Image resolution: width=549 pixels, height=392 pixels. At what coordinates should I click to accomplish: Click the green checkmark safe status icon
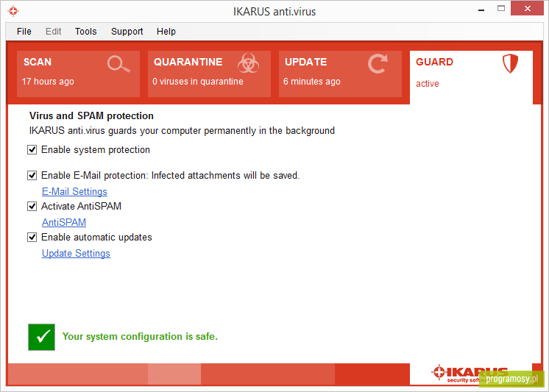pyautogui.click(x=42, y=337)
